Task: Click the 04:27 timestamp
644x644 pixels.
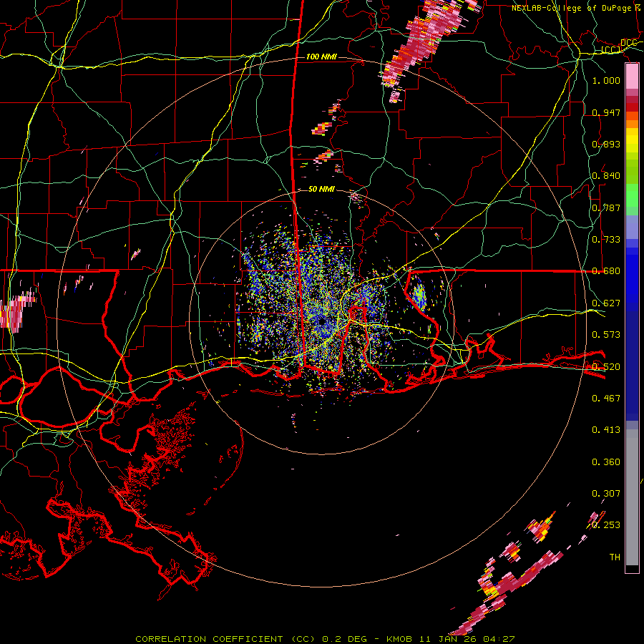Action: [499, 639]
